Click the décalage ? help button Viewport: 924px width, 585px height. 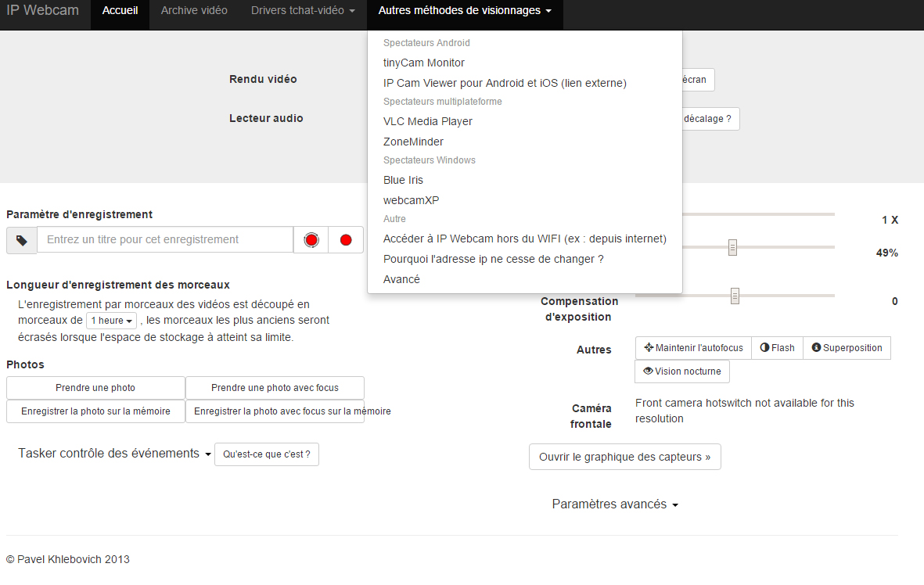coord(710,119)
